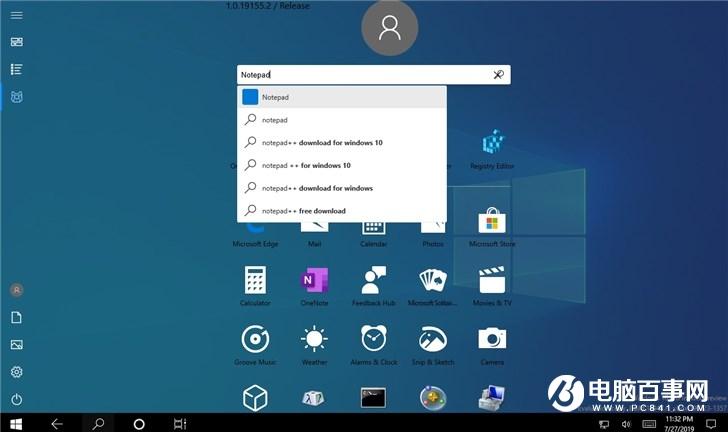Open Cortana circle on the taskbar

139,424
